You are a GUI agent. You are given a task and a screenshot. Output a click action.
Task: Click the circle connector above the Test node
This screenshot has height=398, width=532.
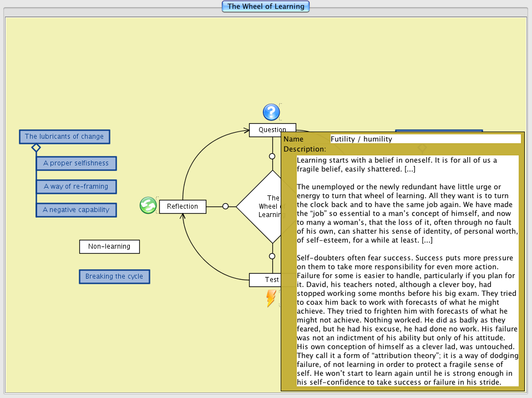[x=272, y=256]
